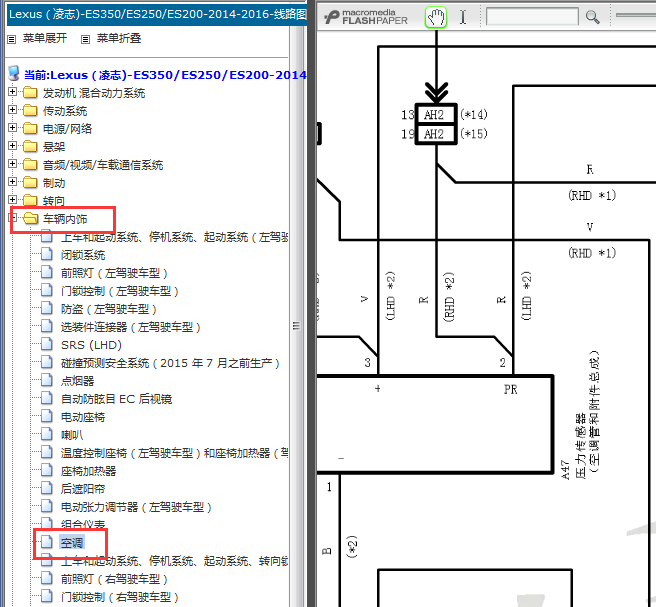Click the 电源/网络 folder icon

pyautogui.click(x=30, y=128)
